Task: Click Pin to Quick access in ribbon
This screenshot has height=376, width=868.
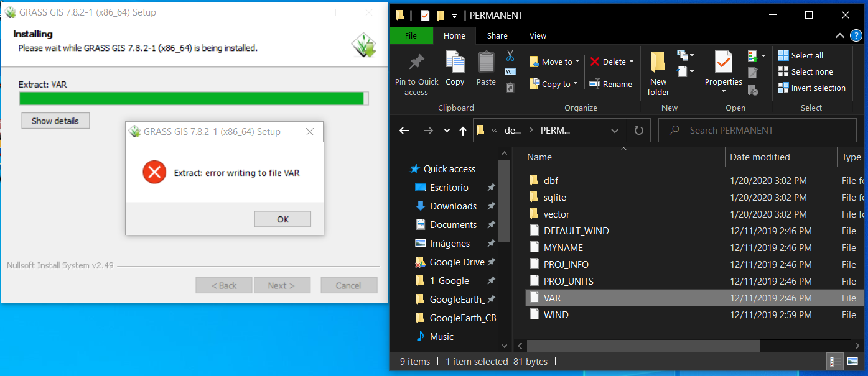Action: (416, 74)
